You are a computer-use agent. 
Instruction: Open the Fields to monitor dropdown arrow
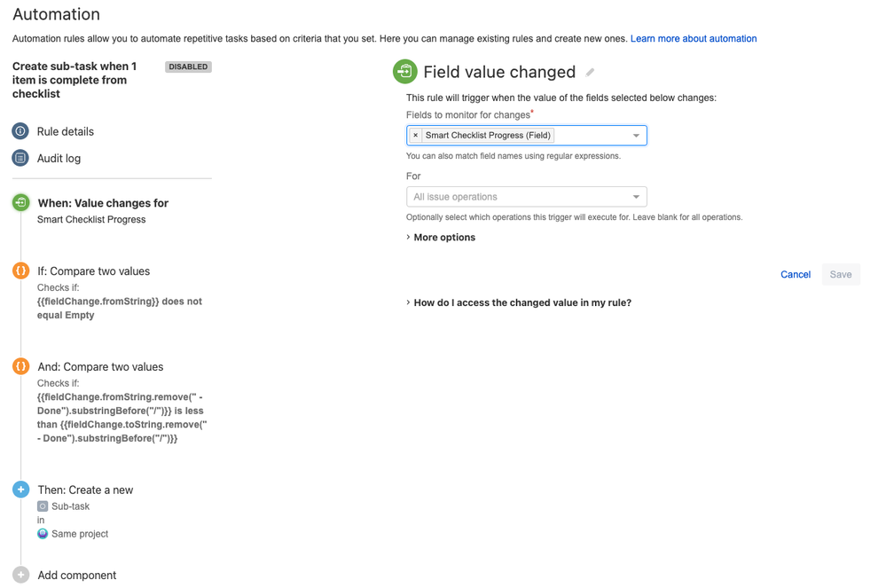pyautogui.click(x=636, y=136)
